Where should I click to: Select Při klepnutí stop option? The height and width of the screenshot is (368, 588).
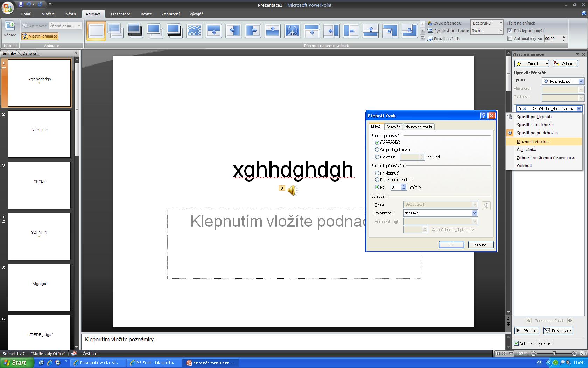tap(377, 173)
